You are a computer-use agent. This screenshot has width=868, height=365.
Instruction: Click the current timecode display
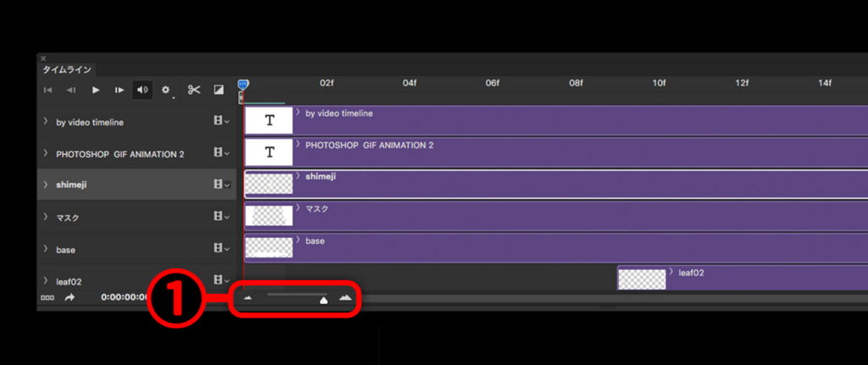123,297
